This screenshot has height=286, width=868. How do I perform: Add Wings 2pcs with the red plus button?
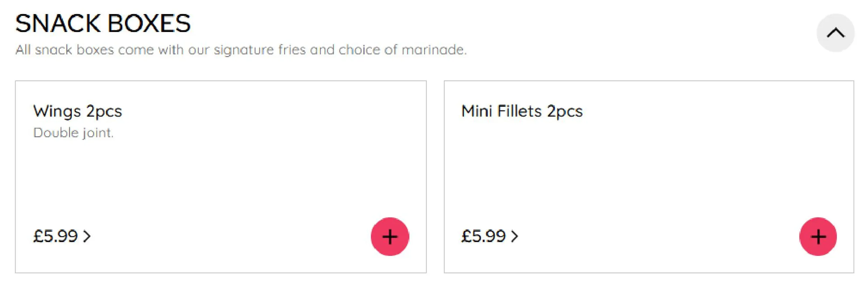pyautogui.click(x=390, y=237)
